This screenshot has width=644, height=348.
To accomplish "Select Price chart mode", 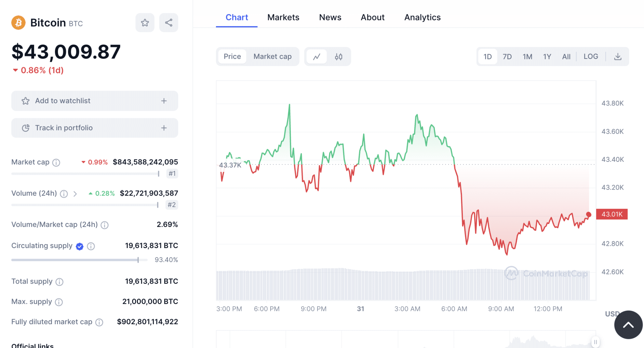I will pyautogui.click(x=232, y=57).
